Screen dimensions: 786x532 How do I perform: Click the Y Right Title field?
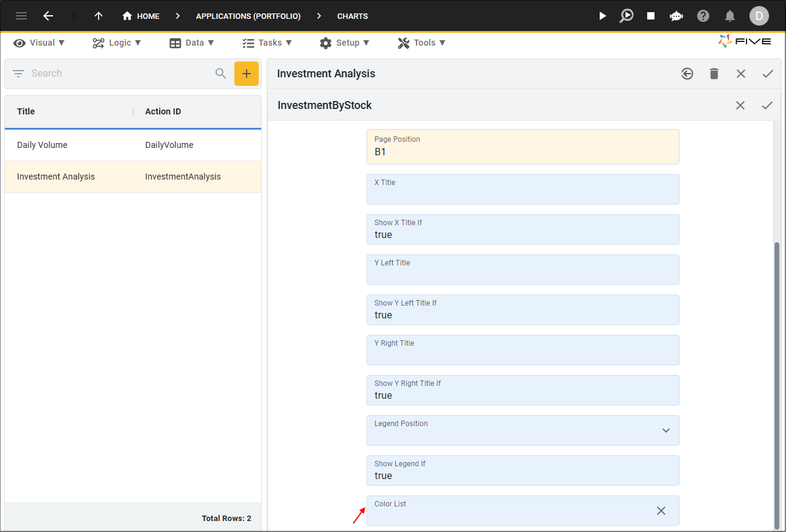click(x=522, y=350)
